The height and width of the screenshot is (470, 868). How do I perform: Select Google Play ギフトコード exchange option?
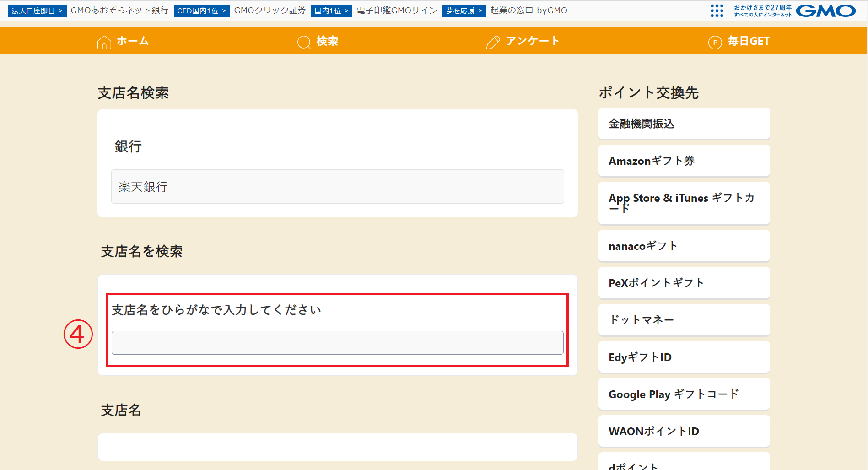point(684,394)
